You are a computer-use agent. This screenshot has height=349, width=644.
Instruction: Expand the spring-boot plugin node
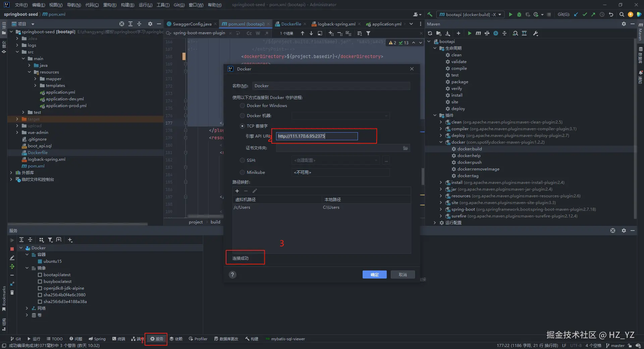pos(441,209)
